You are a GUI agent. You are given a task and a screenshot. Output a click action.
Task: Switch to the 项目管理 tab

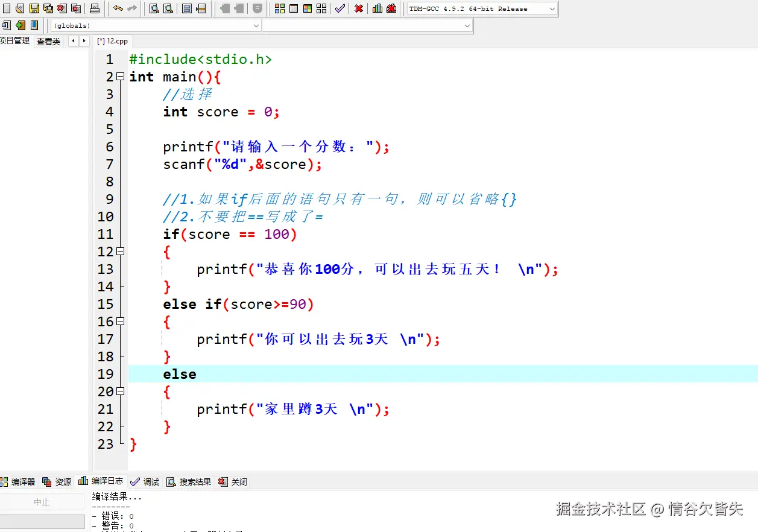pos(15,41)
